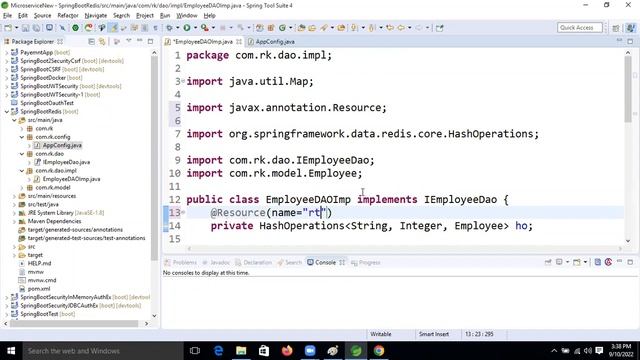Click the green Boot Dashboard icon

76,28
